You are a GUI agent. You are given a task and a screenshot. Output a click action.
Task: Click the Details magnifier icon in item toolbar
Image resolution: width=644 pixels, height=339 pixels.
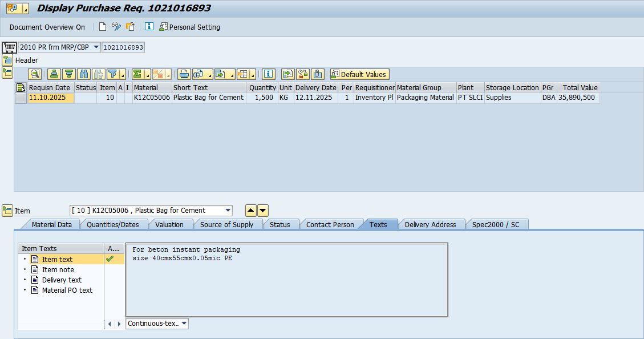(x=35, y=74)
